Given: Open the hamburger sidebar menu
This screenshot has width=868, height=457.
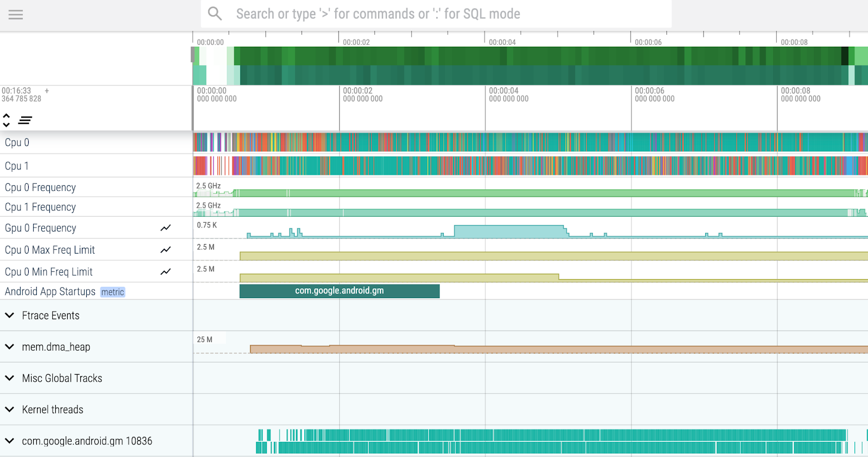Looking at the screenshot, I should tap(16, 15).
